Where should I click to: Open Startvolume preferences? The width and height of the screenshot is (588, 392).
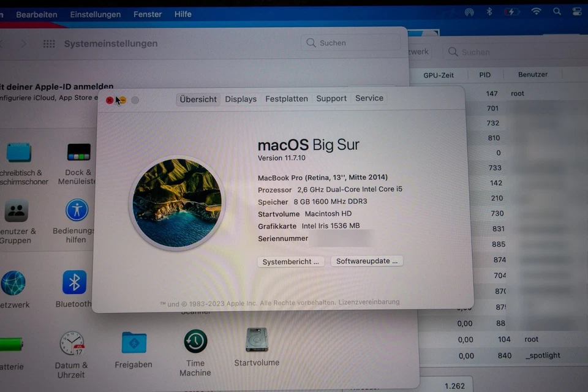point(257,339)
